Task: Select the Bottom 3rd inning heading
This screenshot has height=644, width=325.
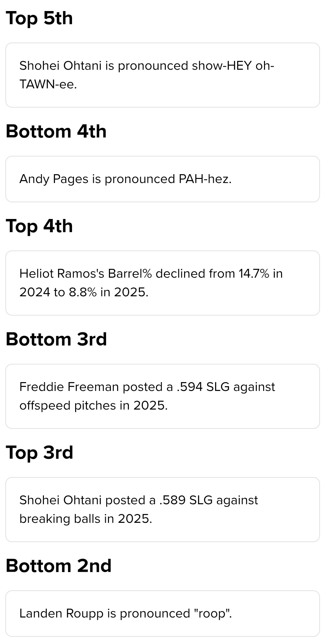Action: tap(57, 339)
